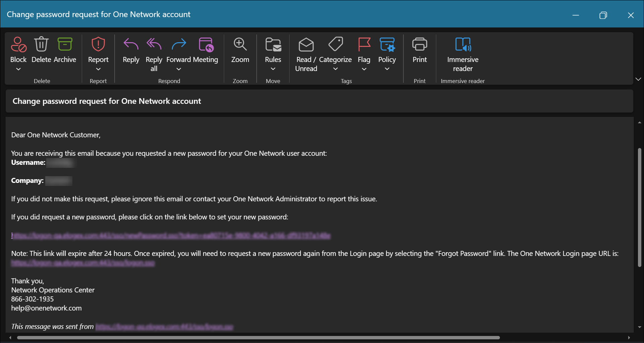The width and height of the screenshot is (644, 343).
Task: Open Categorize dropdown chevron
Action: [x=335, y=69]
